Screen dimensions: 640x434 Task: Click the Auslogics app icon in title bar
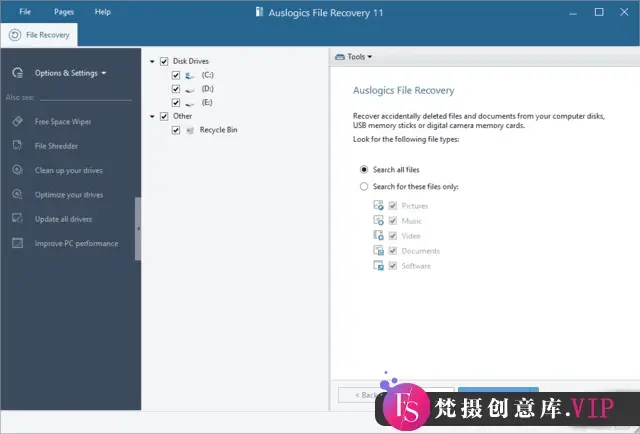click(x=259, y=12)
